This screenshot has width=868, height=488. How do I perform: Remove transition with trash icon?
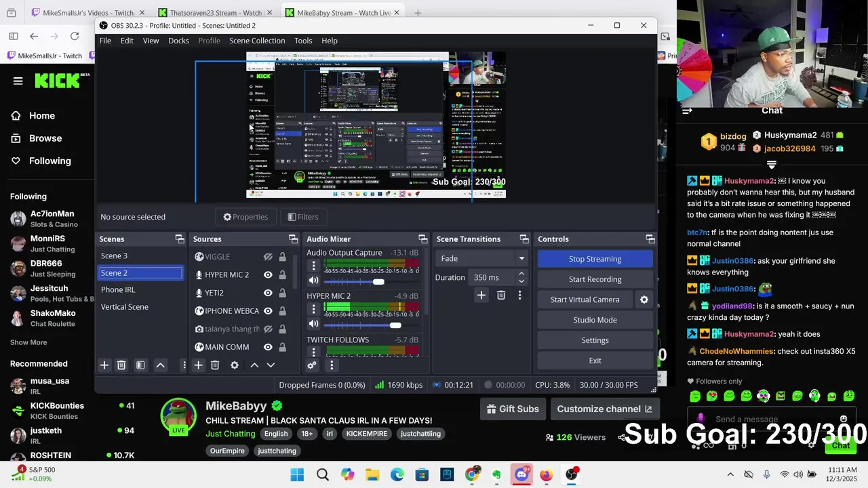pos(501,296)
